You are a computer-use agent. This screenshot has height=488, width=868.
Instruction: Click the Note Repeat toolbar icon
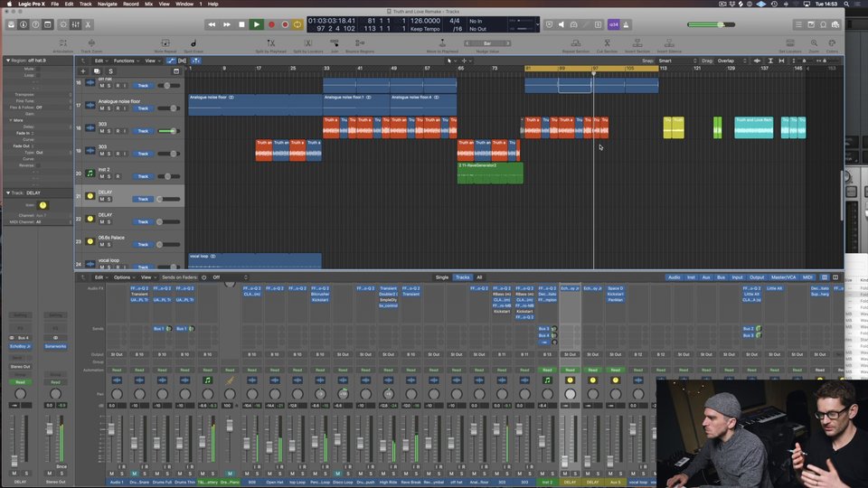coord(165,43)
